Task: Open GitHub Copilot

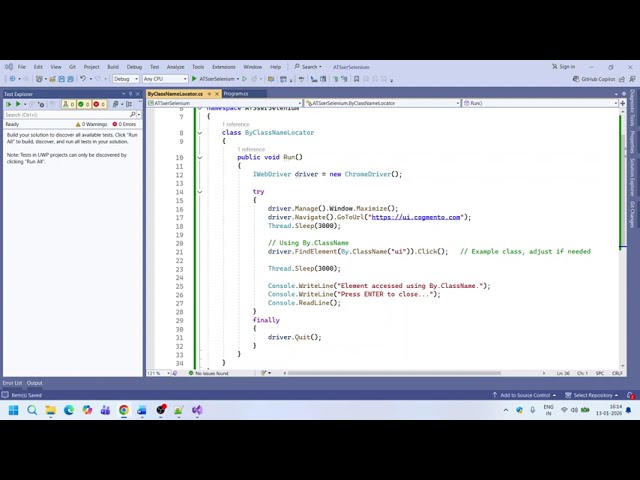Action: (594, 79)
